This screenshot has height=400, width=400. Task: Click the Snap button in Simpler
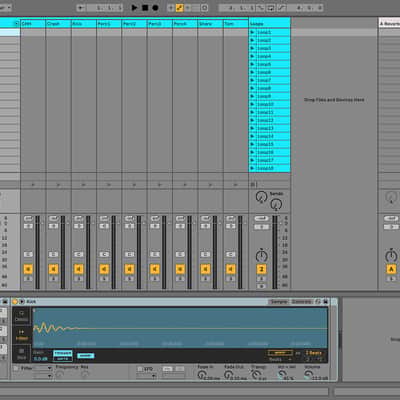click(x=85, y=356)
